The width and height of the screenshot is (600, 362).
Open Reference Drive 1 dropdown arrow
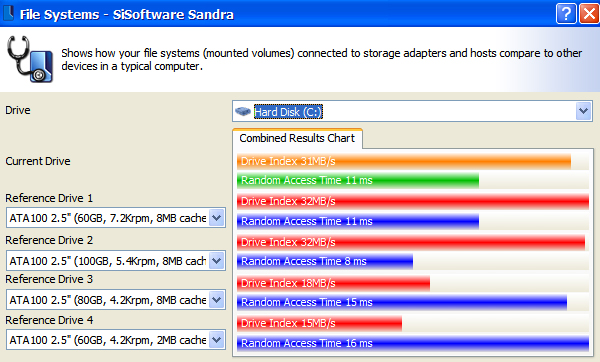pyautogui.click(x=217, y=218)
